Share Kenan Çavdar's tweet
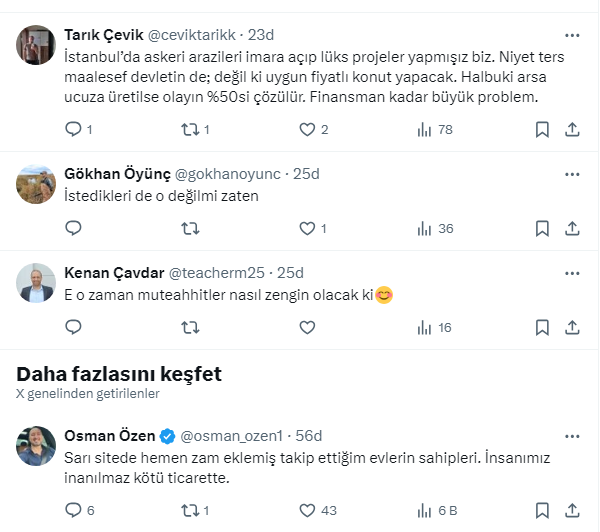This screenshot has width=600, height=532. pyautogui.click(x=572, y=327)
